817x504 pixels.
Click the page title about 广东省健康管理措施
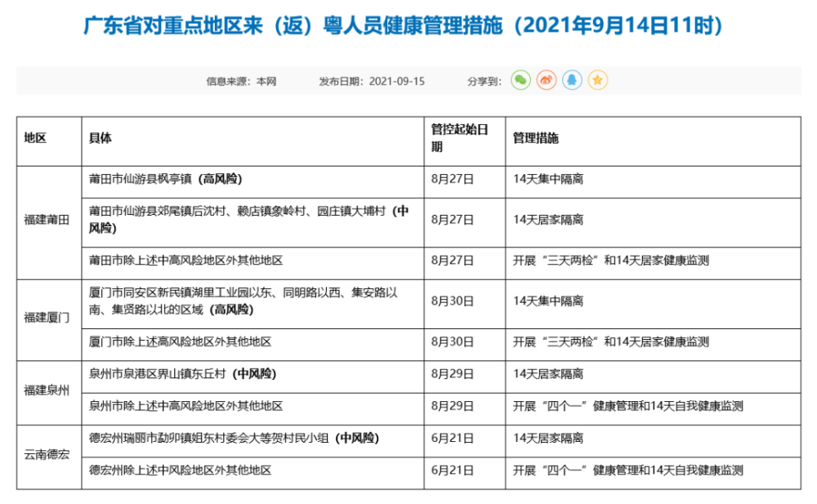pyautogui.click(x=404, y=26)
